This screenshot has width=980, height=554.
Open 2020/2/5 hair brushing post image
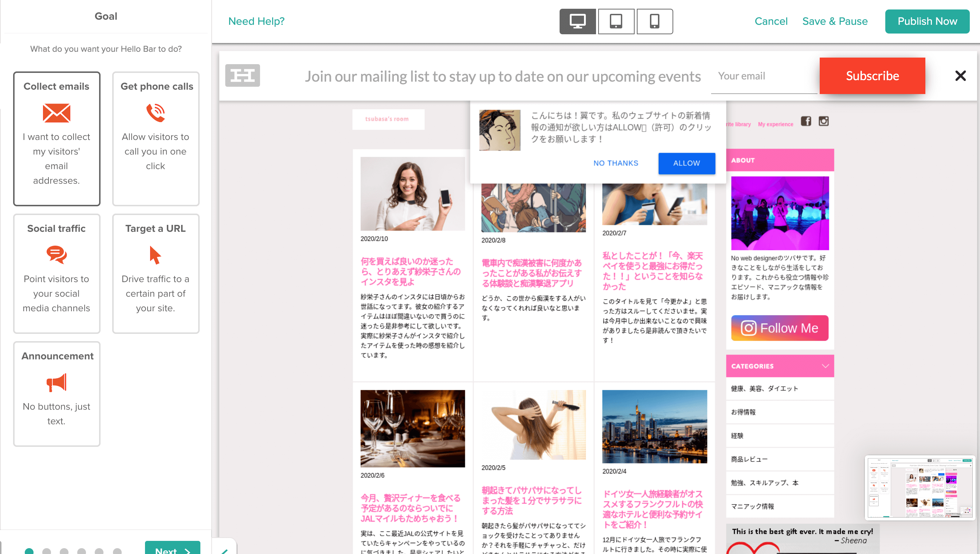pos(533,425)
